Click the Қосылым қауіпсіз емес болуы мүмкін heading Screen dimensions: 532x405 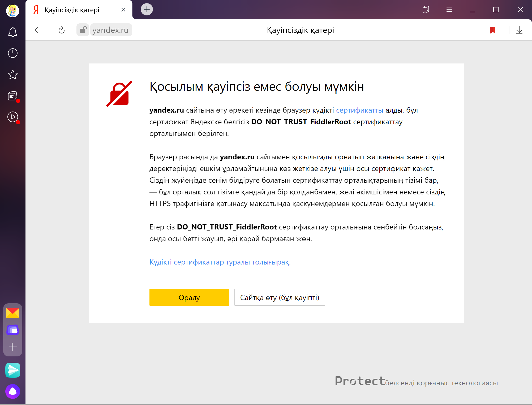click(257, 87)
